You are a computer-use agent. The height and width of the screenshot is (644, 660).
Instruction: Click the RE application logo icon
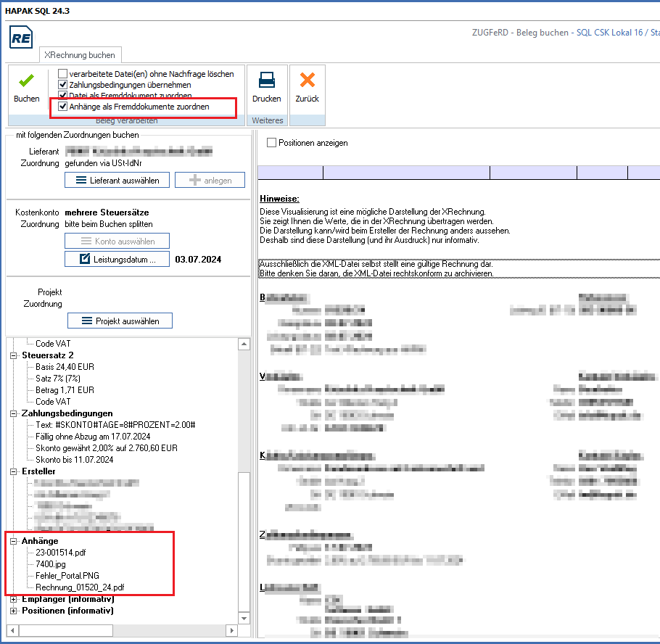pyautogui.click(x=20, y=38)
